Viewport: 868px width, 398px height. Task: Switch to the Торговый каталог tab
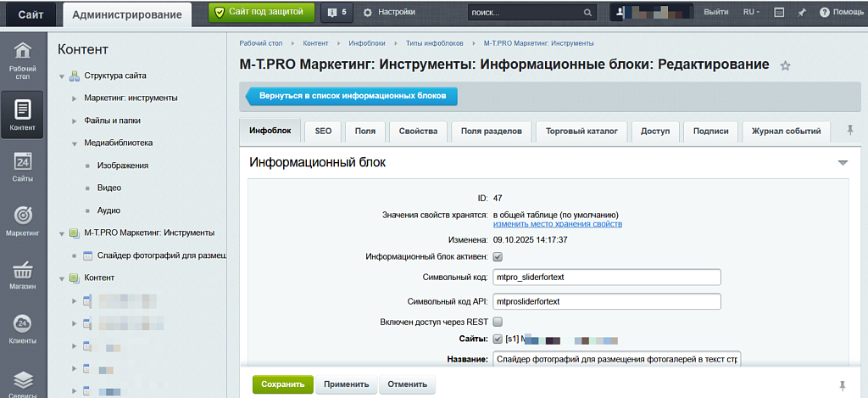tap(581, 131)
